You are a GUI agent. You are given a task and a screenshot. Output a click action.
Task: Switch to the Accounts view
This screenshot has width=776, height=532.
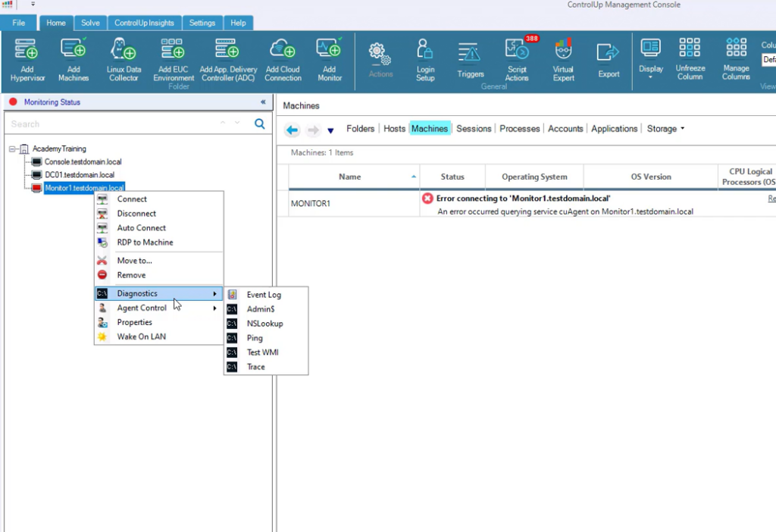point(565,129)
